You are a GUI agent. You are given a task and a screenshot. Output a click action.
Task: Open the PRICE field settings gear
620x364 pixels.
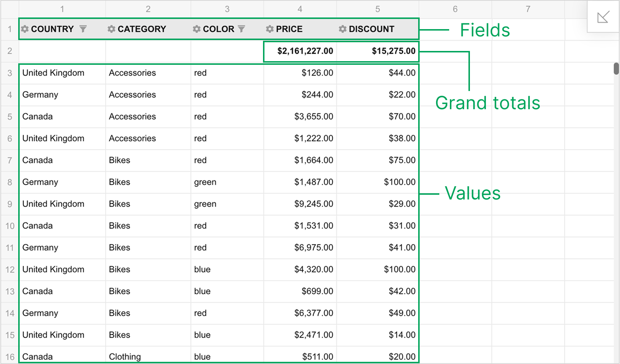coord(269,29)
